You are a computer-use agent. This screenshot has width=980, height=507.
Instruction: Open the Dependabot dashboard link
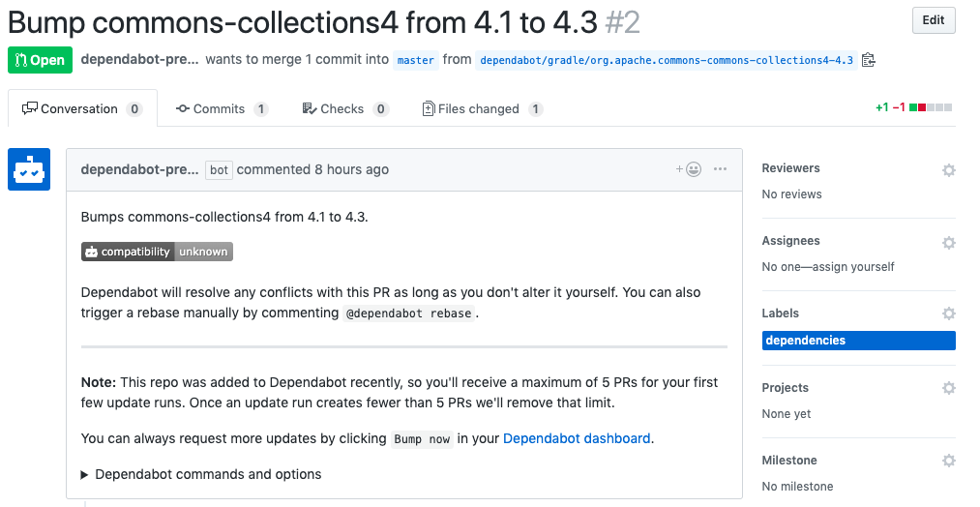(x=577, y=438)
